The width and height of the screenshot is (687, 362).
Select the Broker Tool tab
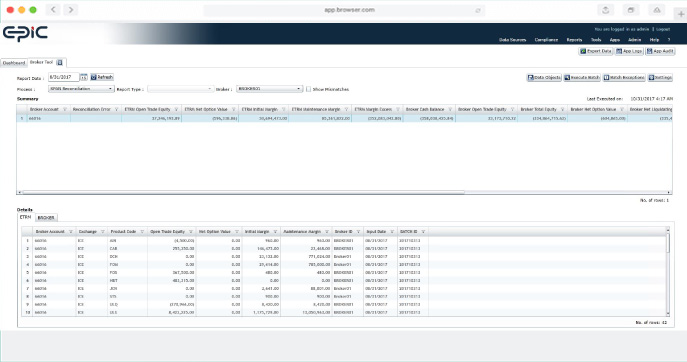point(41,62)
